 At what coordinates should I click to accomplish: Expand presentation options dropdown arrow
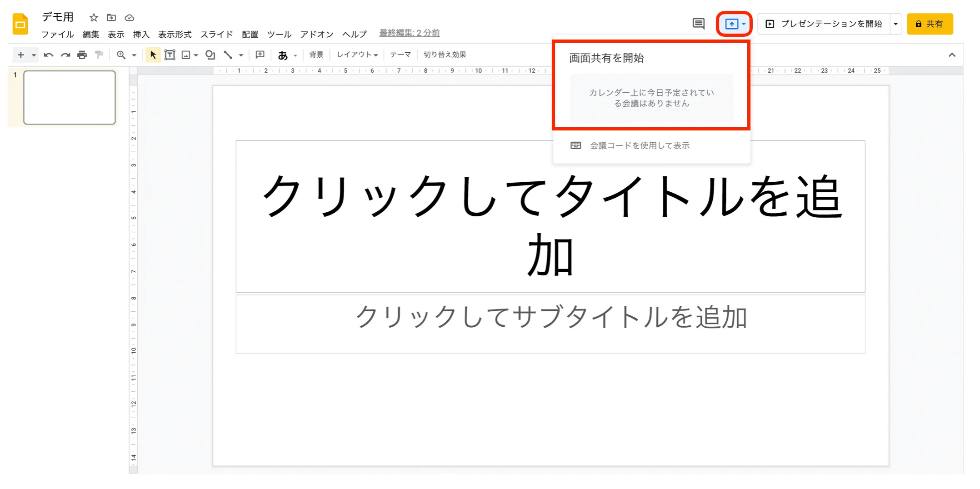[x=896, y=24]
